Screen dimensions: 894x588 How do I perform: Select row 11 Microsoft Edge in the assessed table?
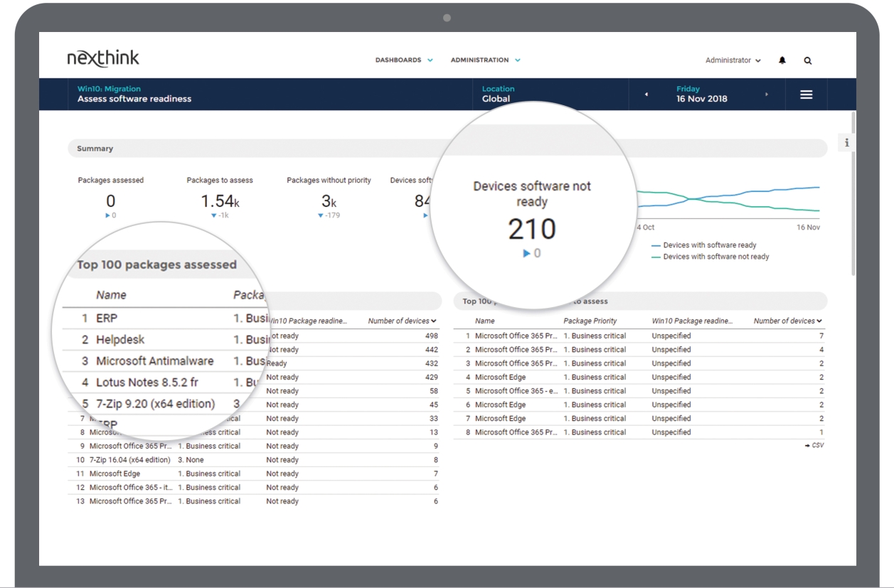point(254,474)
